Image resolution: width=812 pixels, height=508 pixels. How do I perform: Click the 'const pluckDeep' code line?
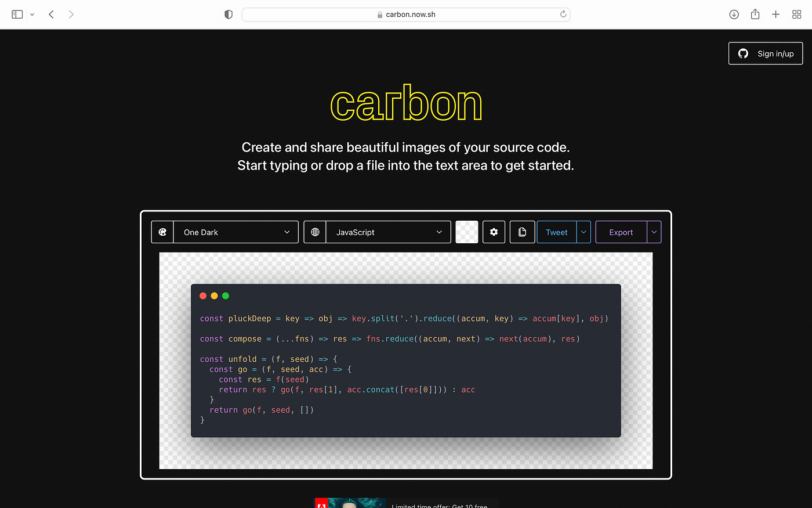click(404, 318)
